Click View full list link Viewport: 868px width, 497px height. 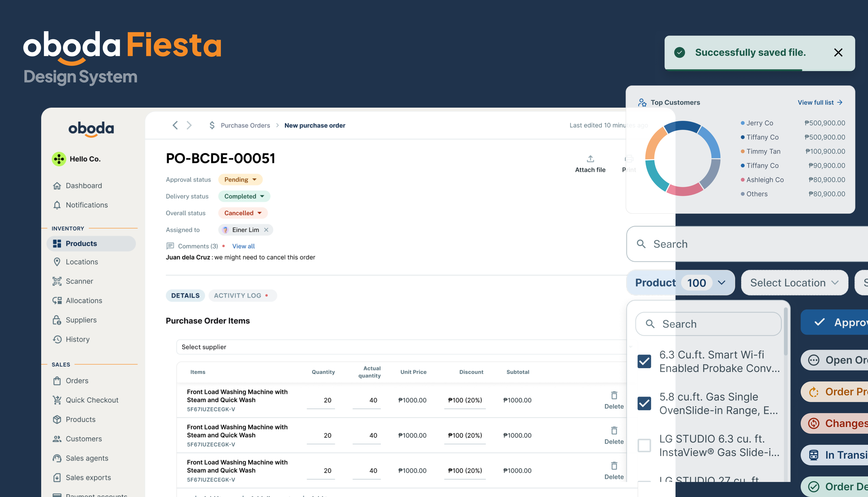[820, 102]
